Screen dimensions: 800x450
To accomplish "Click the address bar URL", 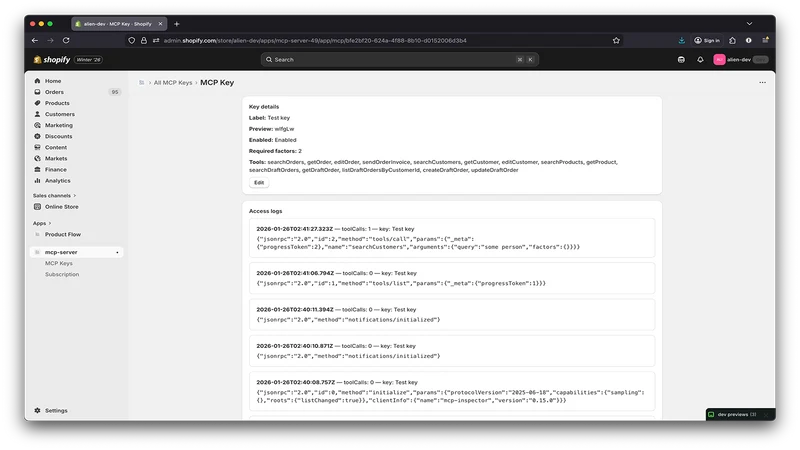I will click(x=315, y=40).
